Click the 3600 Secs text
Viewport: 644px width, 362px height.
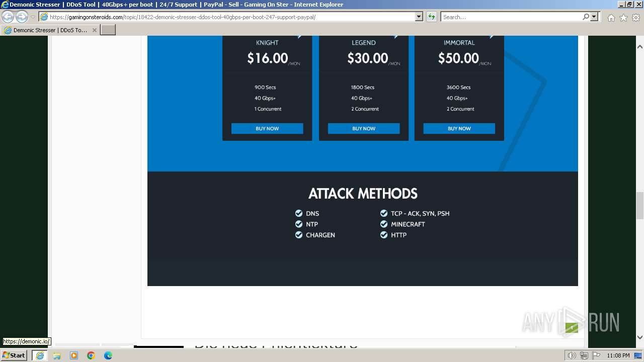[x=458, y=87]
